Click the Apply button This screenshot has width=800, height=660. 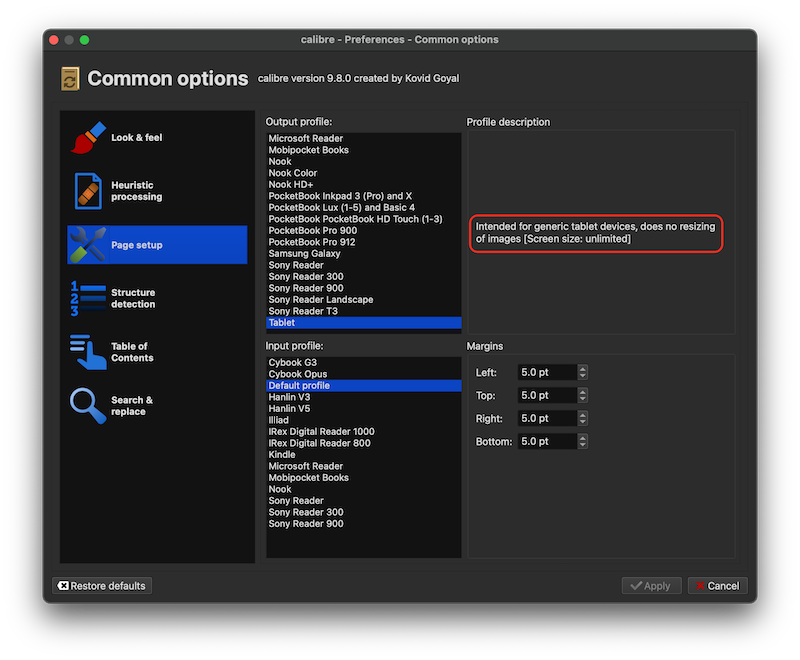(x=652, y=586)
